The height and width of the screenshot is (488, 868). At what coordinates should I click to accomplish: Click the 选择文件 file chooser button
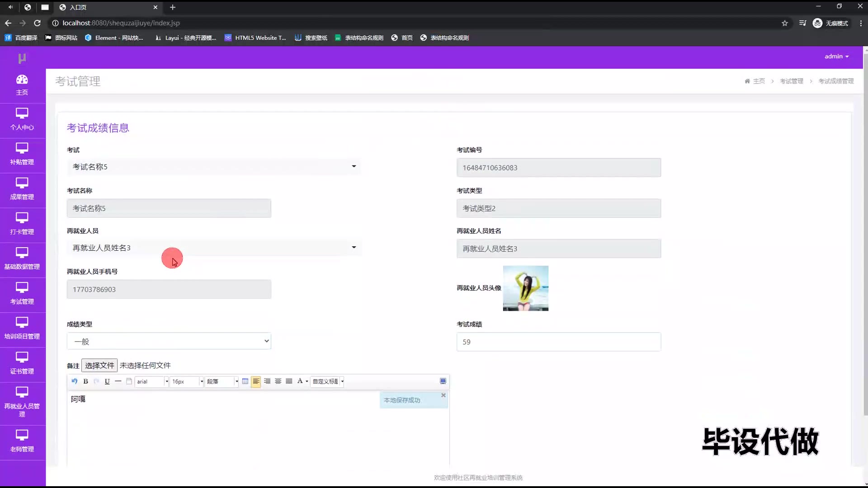99,366
